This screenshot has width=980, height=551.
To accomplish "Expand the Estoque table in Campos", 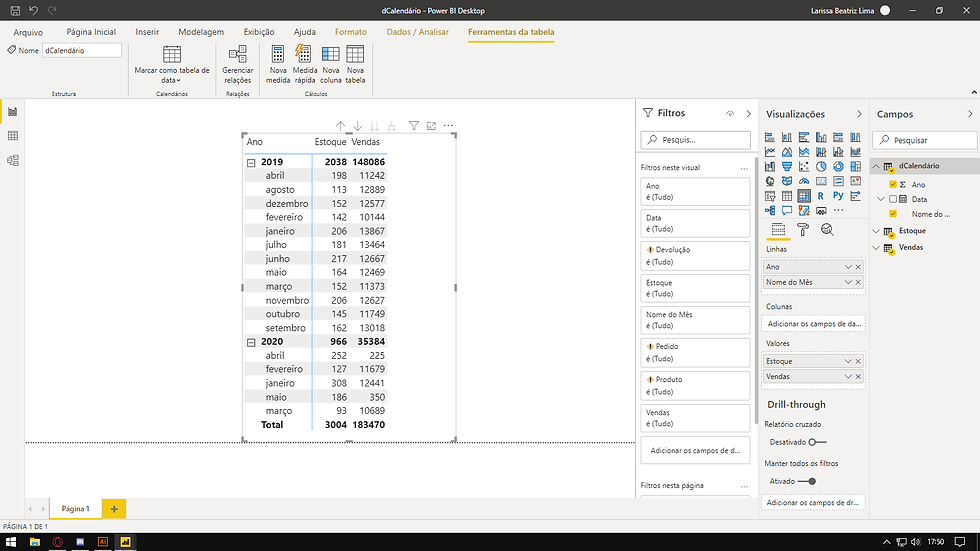I will (x=876, y=231).
